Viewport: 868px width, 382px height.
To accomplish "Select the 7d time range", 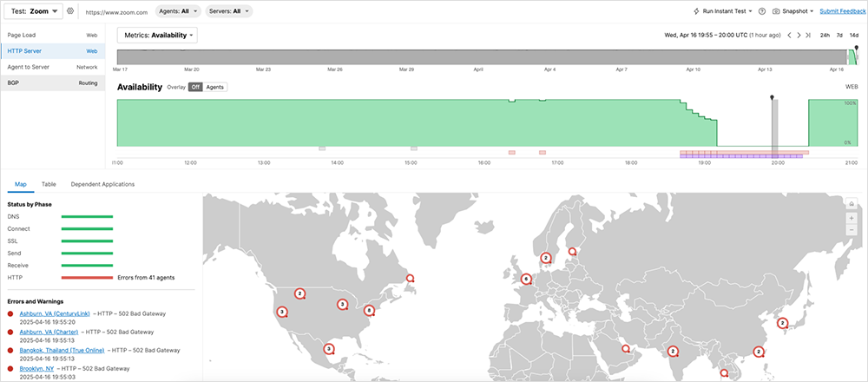I will 839,36.
